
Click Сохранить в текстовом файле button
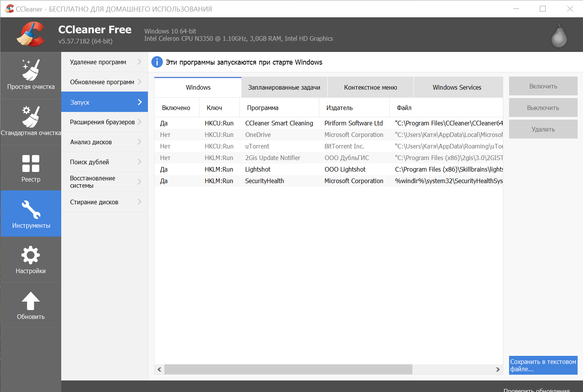pyautogui.click(x=543, y=365)
